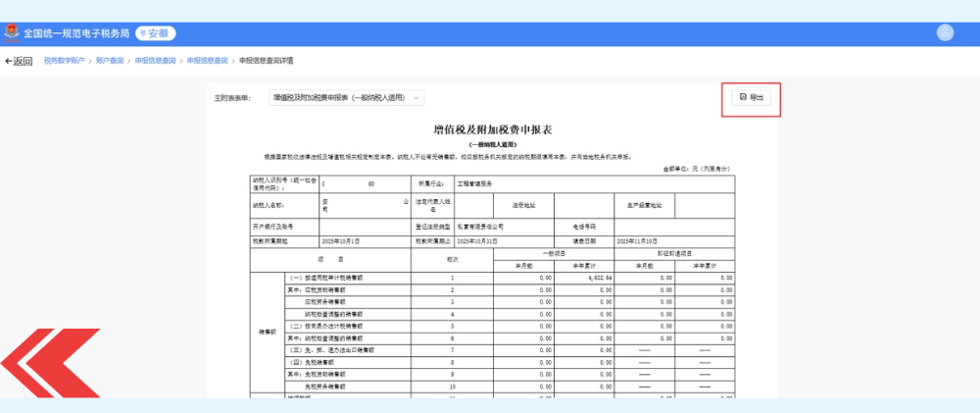Export the form with the 导出 button
This screenshot has width=980, height=413.
click(x=752, y=98)
